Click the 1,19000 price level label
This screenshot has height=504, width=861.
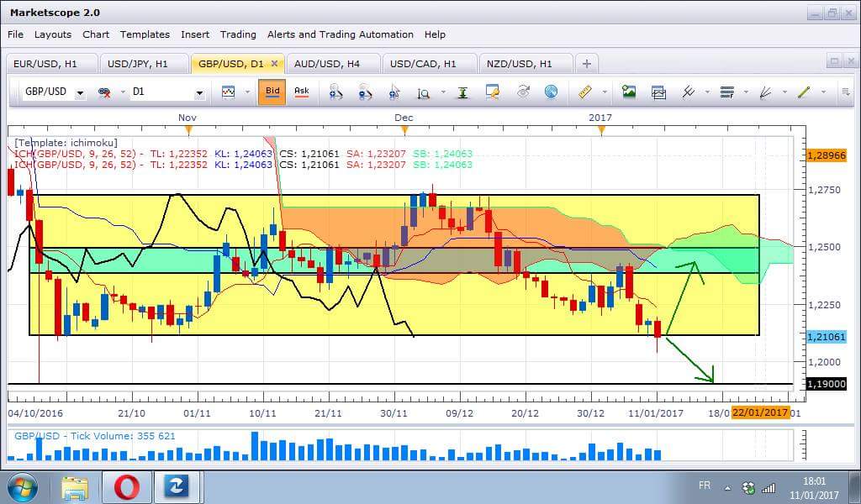coord(826,383)
